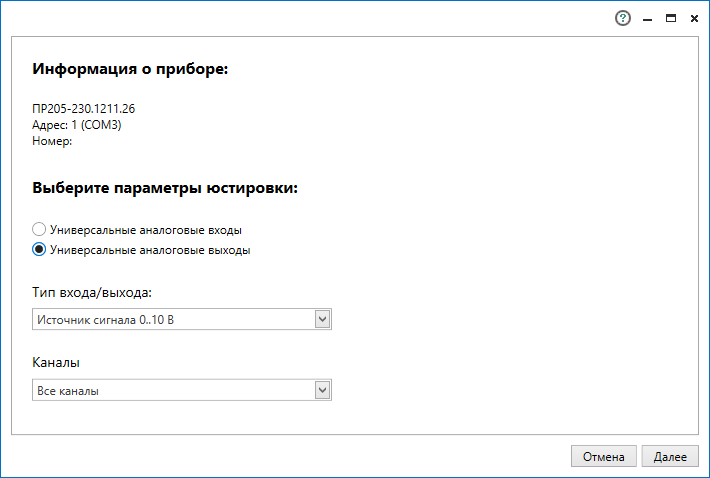Viewport: 710px width, 478px height.
Task: Click the «Информация о приборе:» heading
Action: tap(130, 70)
